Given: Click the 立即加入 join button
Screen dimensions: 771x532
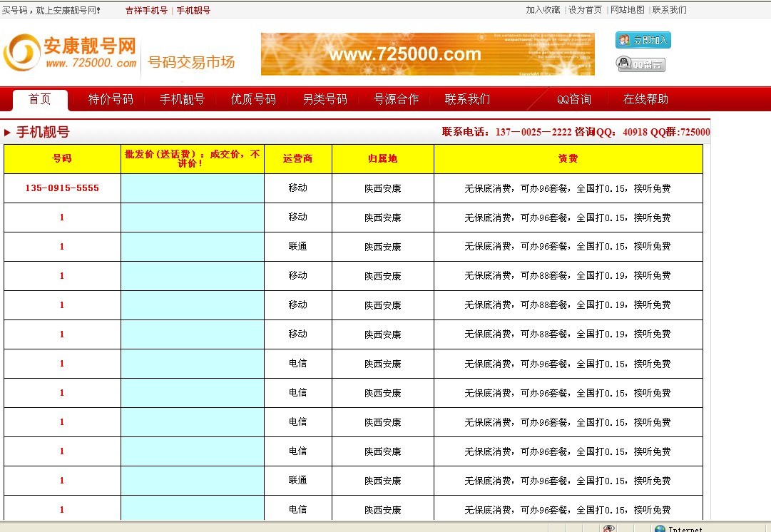Looking at the screenshot, I should pyautogui.click(x=643, y=41).
